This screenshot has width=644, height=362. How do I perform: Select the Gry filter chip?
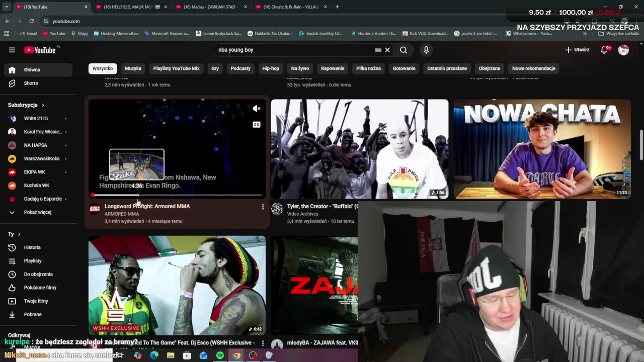click(x=215, y=68)
